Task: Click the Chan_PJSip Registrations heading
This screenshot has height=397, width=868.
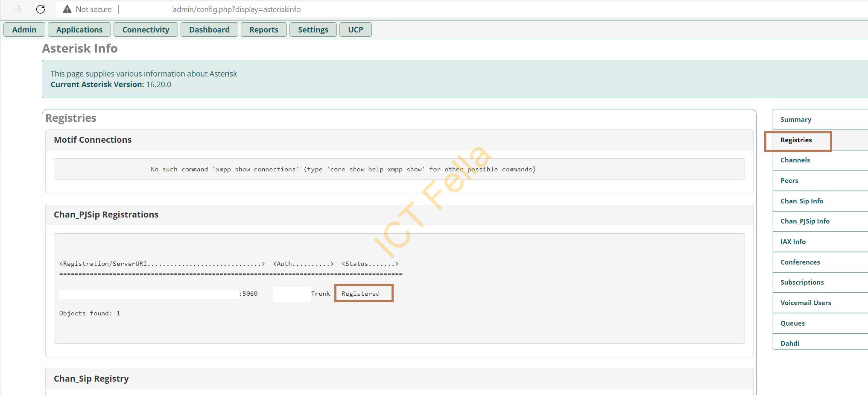Action: (x=106, y=215)
